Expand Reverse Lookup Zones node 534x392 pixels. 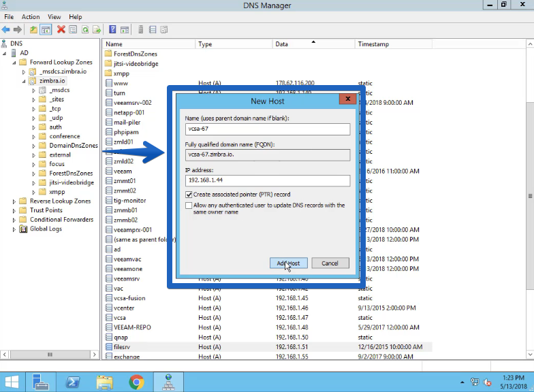point(14,201)
